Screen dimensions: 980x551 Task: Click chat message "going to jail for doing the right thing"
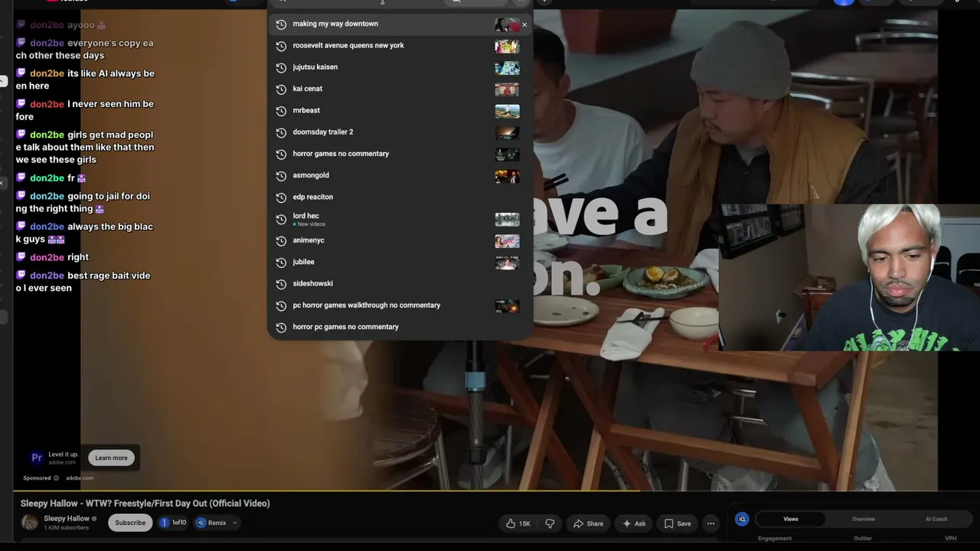tap(85, 202)
